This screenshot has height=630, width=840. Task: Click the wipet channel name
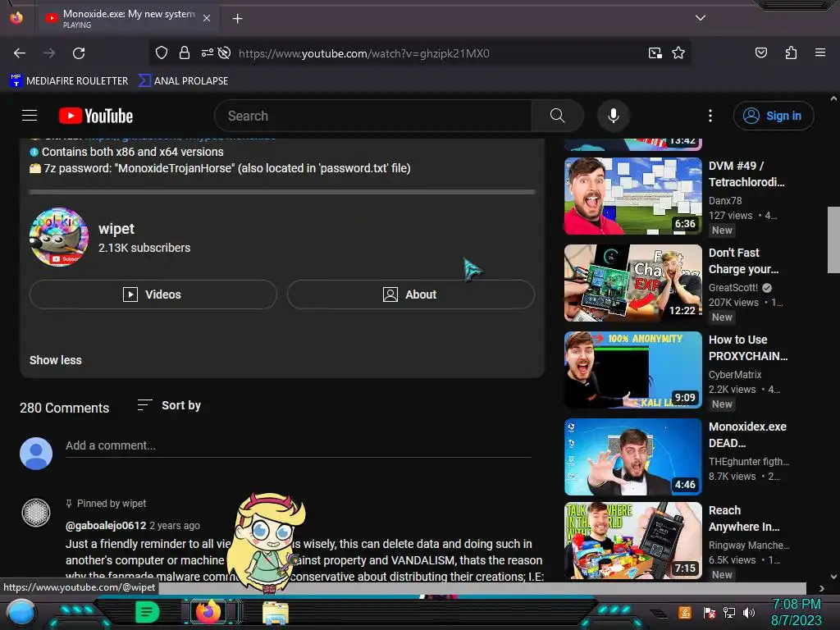pos(116,229)
